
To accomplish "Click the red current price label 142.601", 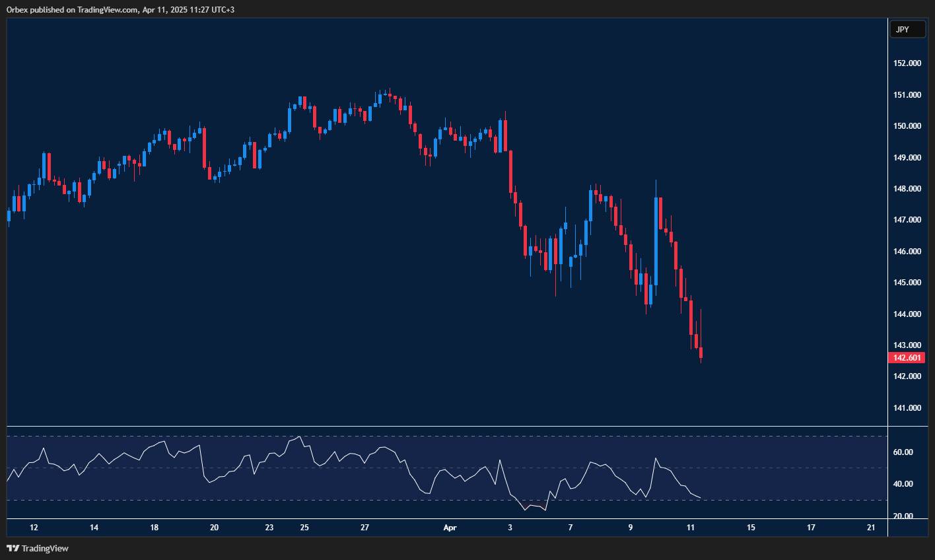I will [907, 357].
